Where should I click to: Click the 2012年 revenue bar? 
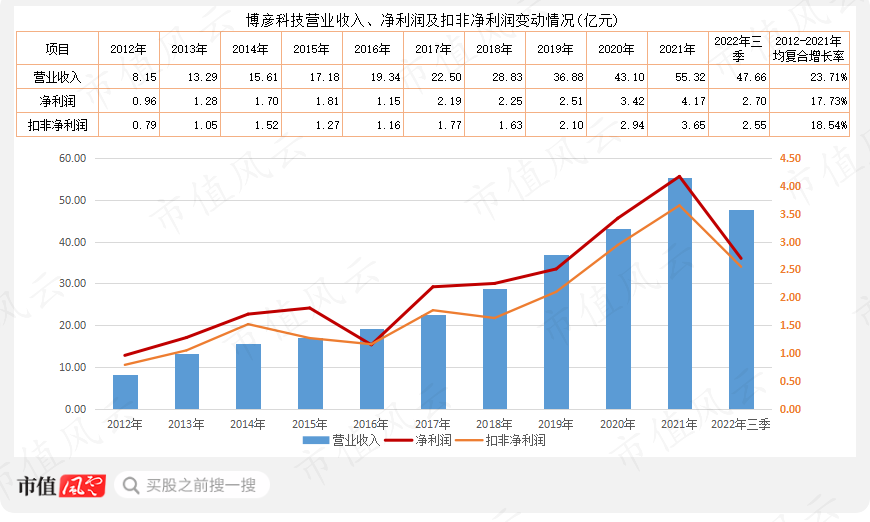(x=125, y=392)
